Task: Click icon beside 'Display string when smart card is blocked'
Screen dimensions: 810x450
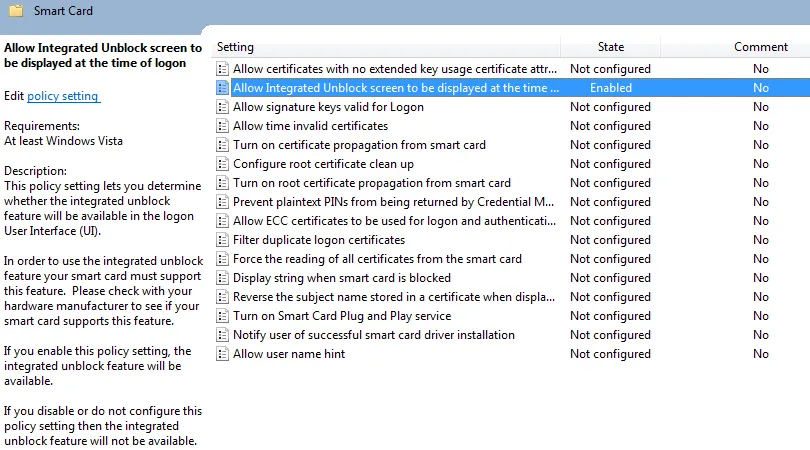Action: click(222, 278)
